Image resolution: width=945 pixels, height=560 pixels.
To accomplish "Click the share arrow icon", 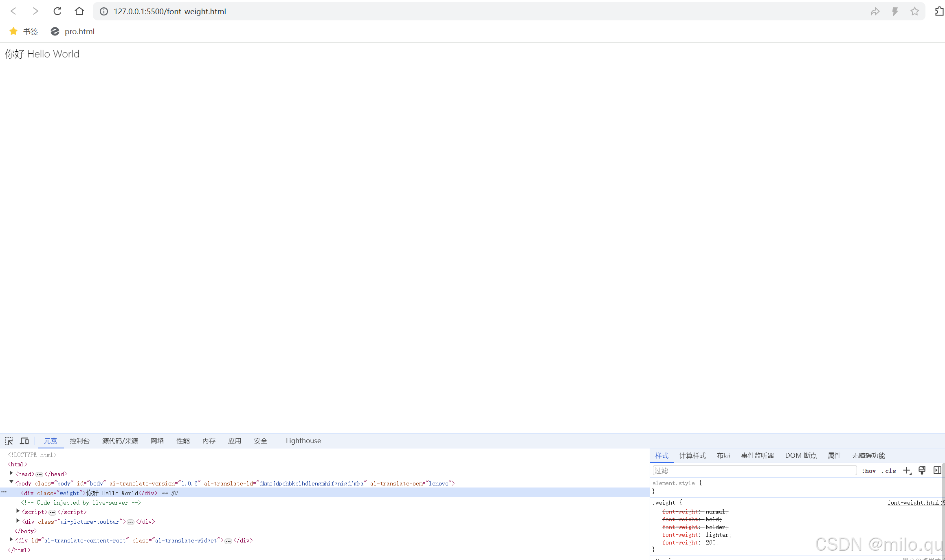I will click(x=875, y=11).
